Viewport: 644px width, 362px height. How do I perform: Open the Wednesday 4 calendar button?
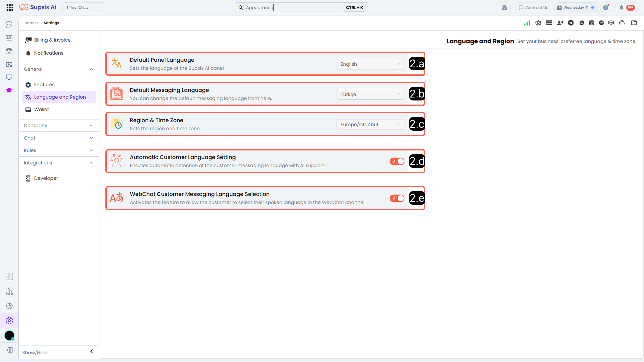tap(576, 8)
